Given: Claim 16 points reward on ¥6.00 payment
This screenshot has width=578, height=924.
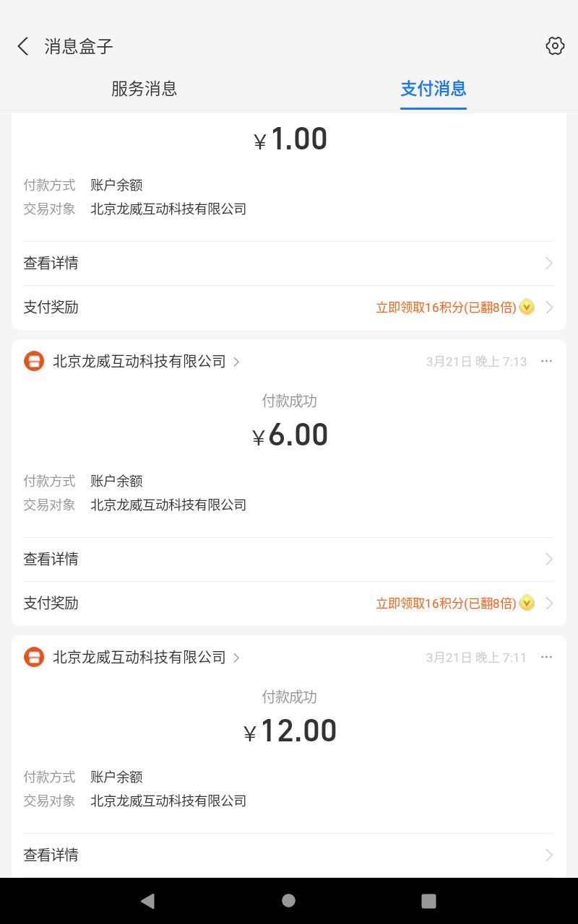Looking at the screenshot, I should [446, 603].
